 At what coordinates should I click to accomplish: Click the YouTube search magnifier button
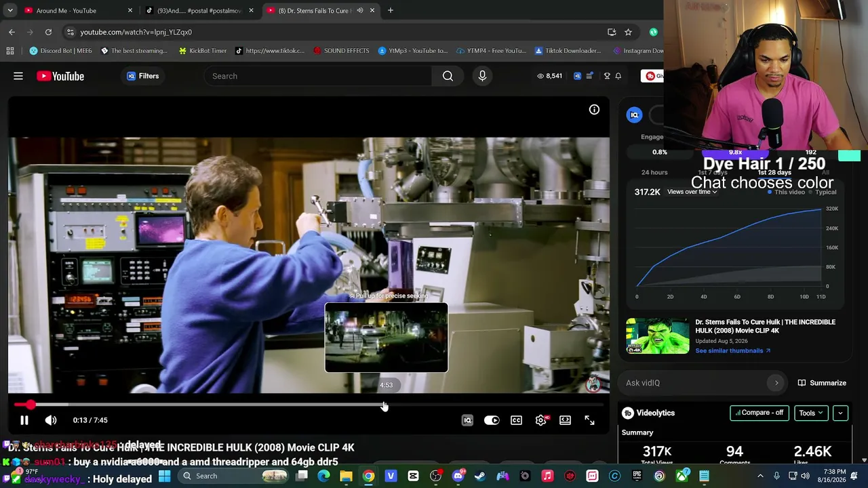coord(448,76)
